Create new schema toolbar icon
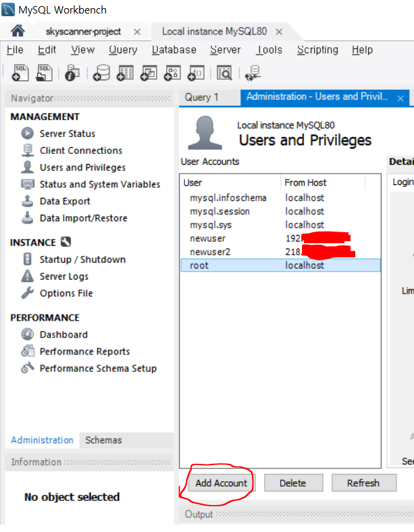The width and height of the screenshot is (414, 532). click(101, 73)
